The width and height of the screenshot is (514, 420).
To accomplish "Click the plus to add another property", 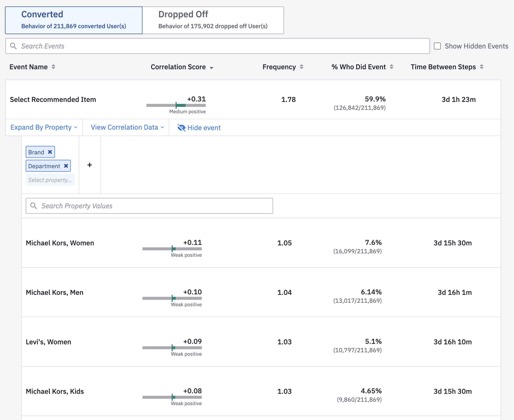I will coord(90,165).
